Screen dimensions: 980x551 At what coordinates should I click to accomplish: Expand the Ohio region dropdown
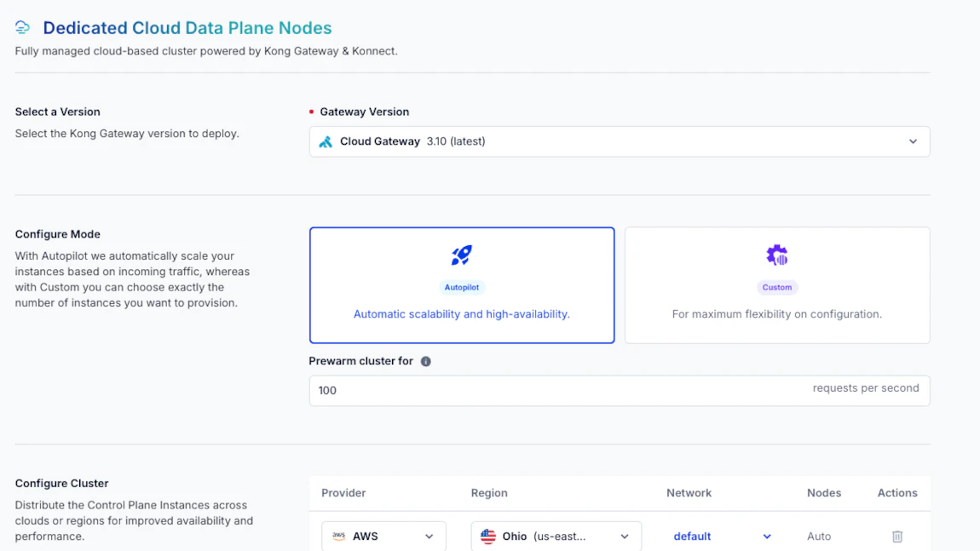click(x=556, y=536)
